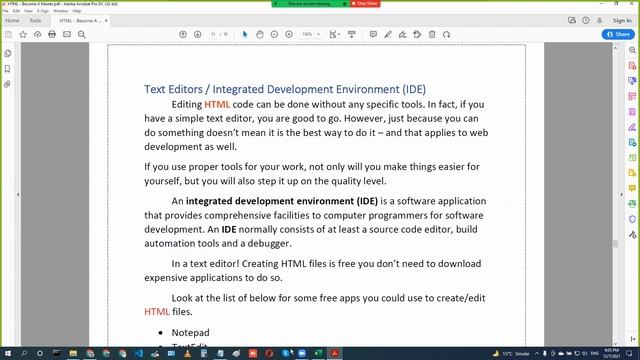Go to next page arrow
This screenshot has height=360, width=640.
pos(198,35)
